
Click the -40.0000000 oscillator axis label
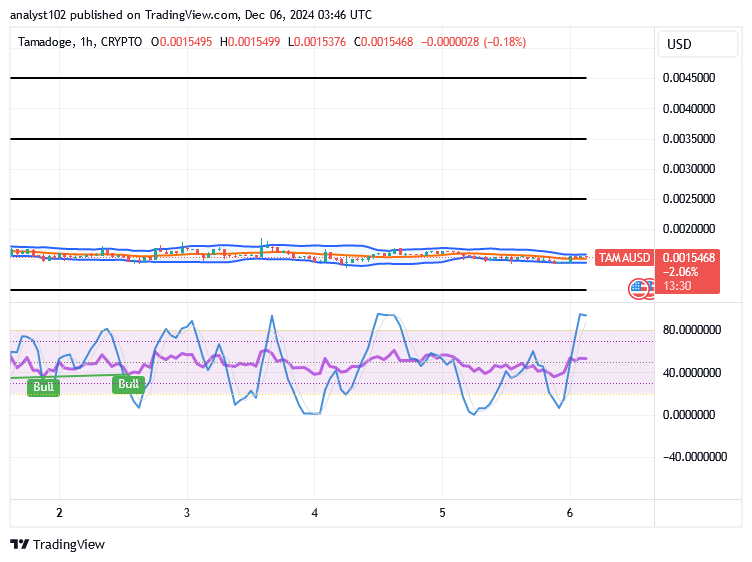694,457
